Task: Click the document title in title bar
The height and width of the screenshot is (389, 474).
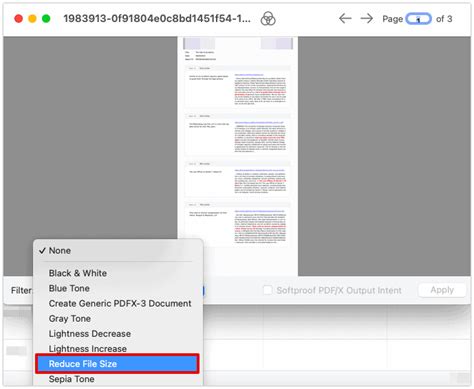Action: pyautogui.click(x=157, y=19)
